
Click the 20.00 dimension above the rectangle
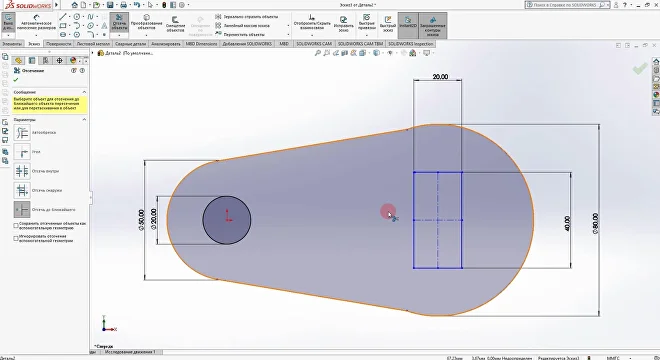(440, 77)
